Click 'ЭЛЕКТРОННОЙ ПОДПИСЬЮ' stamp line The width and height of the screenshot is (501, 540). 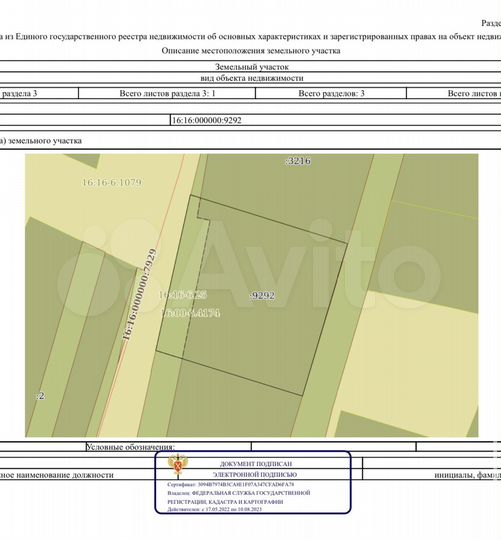[254, 475]
